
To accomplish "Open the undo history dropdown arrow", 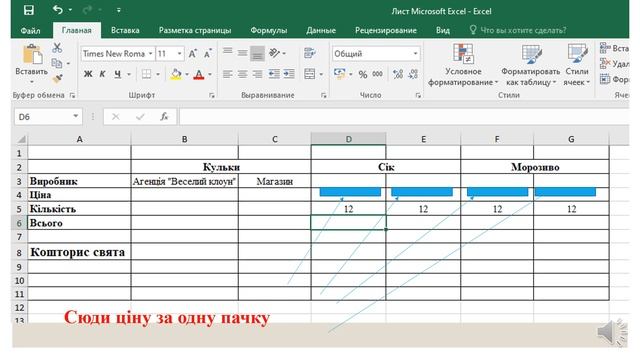I will pyautogui.click(x=70, y=10).
